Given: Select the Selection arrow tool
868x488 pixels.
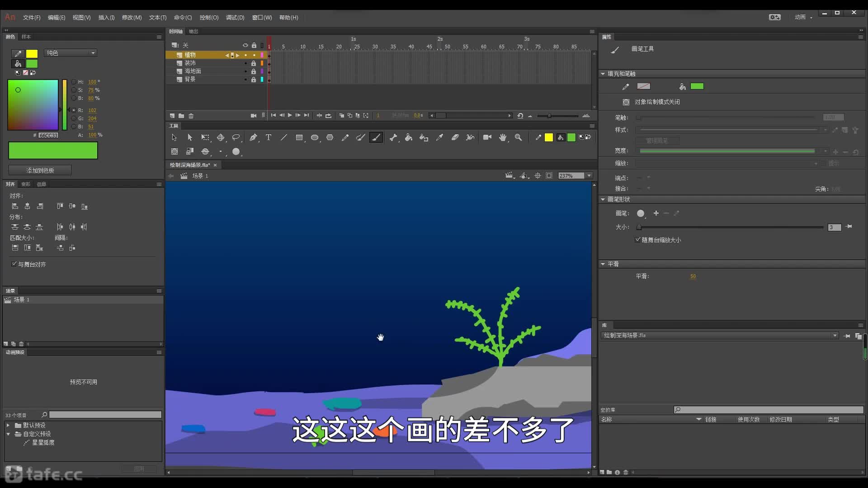Looking at the screenshot, I should click(174, 137).
